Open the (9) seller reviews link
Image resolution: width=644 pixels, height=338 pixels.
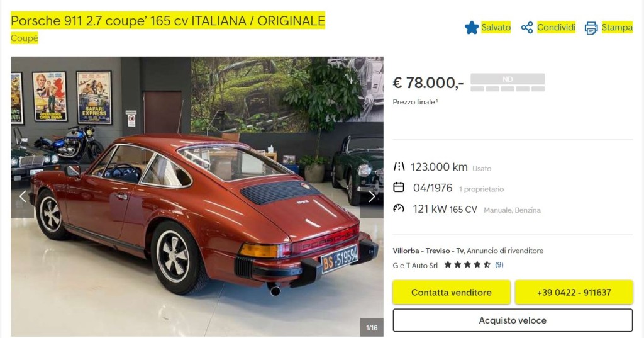[x=499, y=265]
